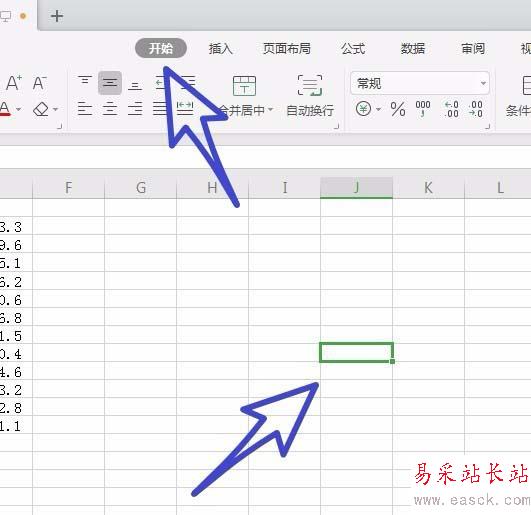Image resolution: width=531 pixels, height=515 pixels.
Task: Select column K header
Action: (x=428, y=187)
